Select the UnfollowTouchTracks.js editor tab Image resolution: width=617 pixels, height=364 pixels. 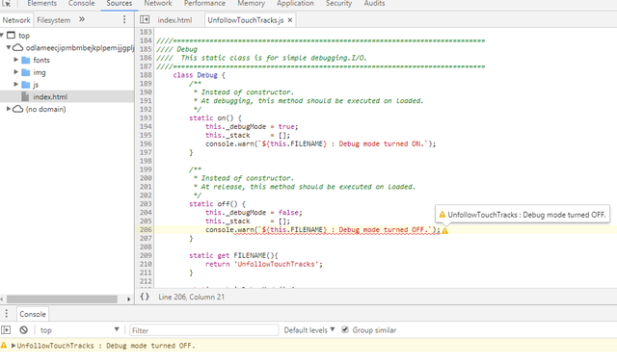click(246, 20)
